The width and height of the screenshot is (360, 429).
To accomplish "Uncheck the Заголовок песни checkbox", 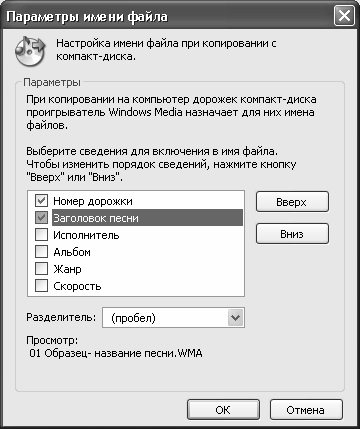I will coord(41,218).
